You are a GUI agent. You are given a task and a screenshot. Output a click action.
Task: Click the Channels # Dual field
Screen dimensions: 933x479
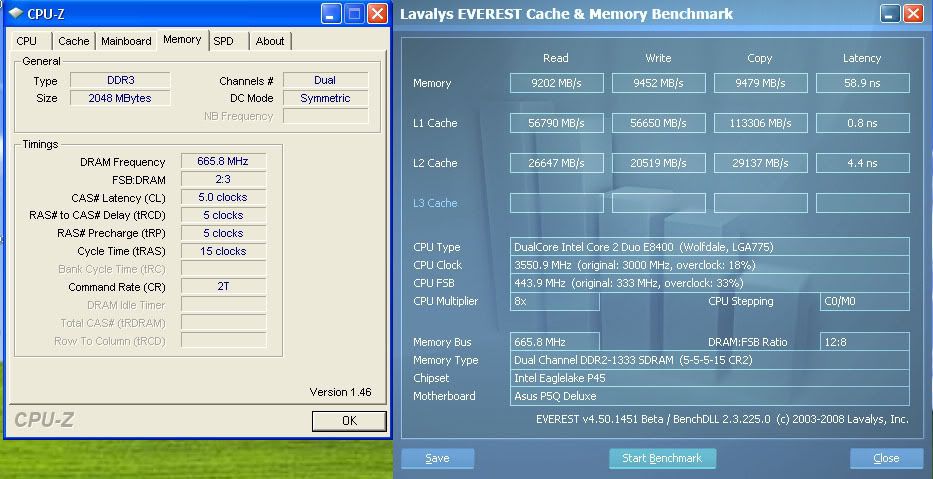(x=325, y=80)
